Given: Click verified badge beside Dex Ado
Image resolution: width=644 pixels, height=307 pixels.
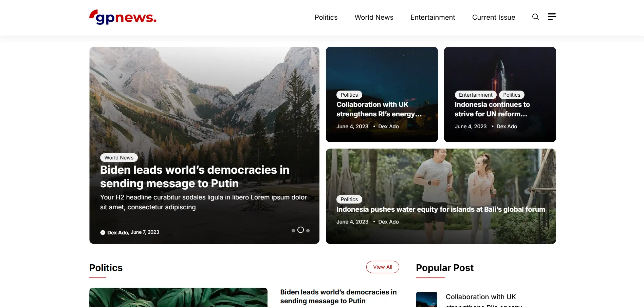Looking at the screenshot, I should point(103,232).
